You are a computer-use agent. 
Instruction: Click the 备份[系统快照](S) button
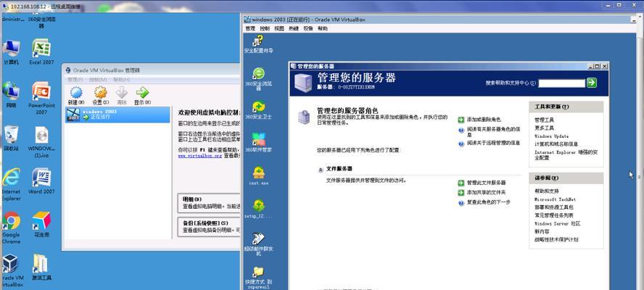click(x=209, y=227)
